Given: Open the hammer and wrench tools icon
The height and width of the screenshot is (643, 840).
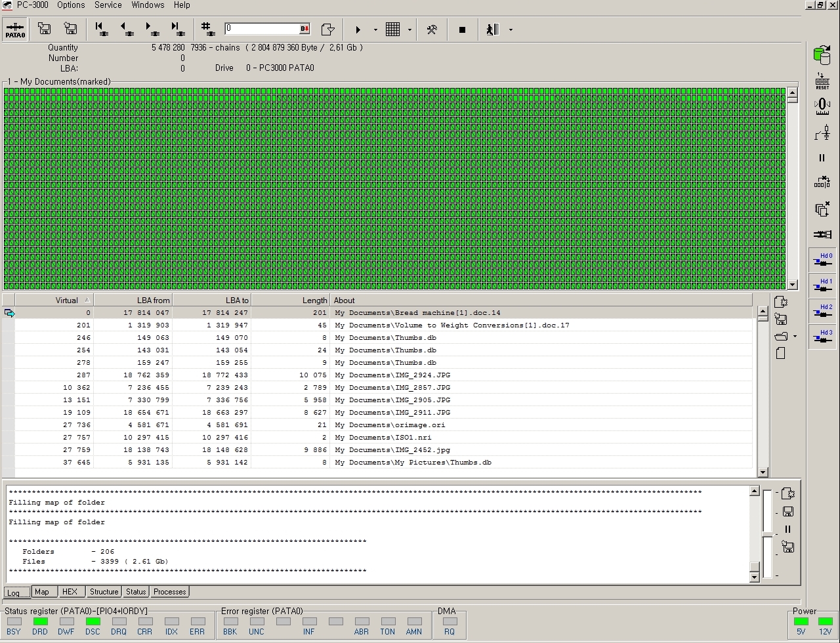Looking at the screenshot, I should pyautogui.click(x=432, y=30).
